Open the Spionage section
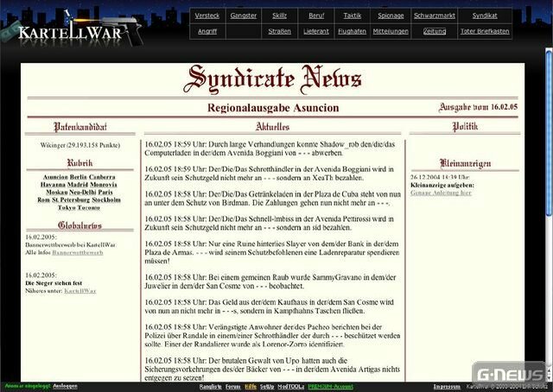This screenshot has height=392, width=553. (391, 16)
